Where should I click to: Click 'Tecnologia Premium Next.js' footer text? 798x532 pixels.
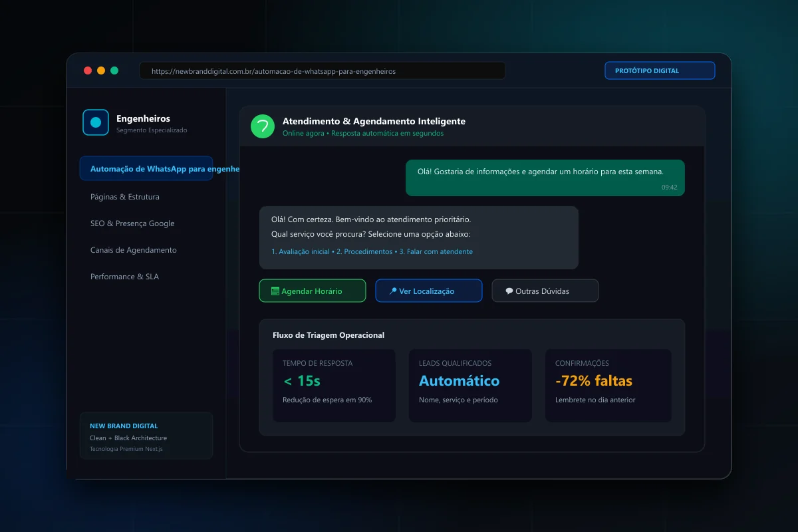(x=126, y=449)
